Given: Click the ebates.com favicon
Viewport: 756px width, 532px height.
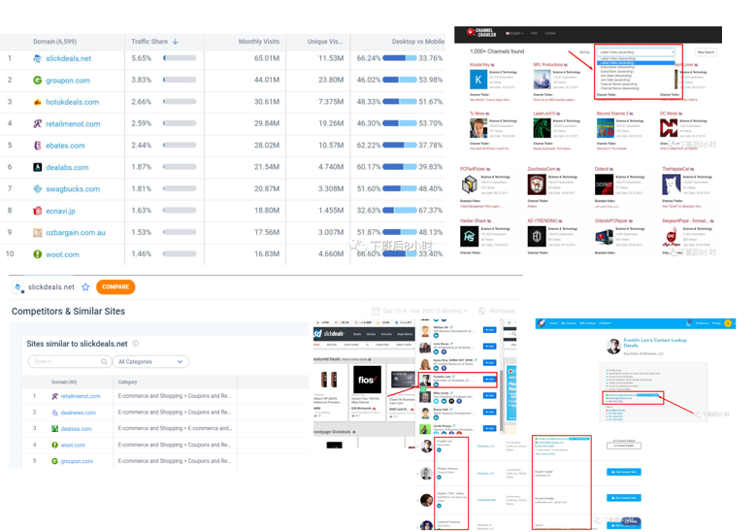Looking at the screenshot, I should point(37,146).
